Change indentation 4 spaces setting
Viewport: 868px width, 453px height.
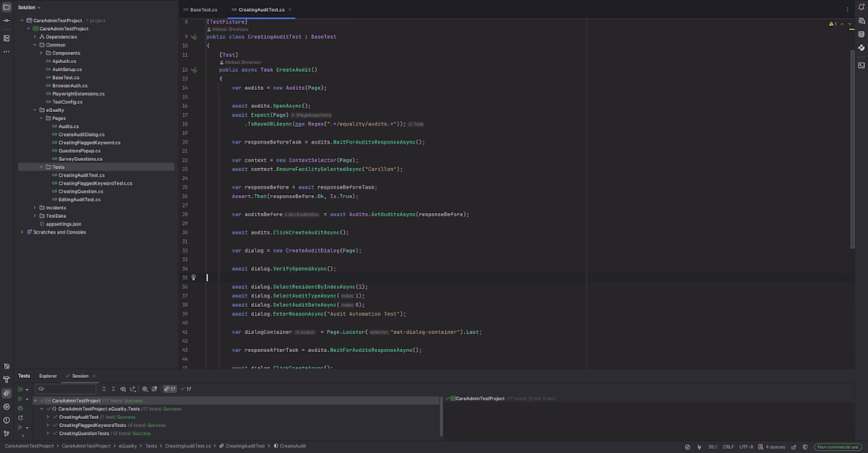pos(772,447)
